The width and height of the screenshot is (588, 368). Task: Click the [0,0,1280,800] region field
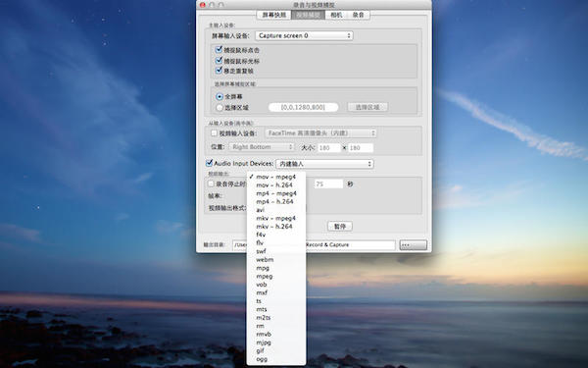304,107
